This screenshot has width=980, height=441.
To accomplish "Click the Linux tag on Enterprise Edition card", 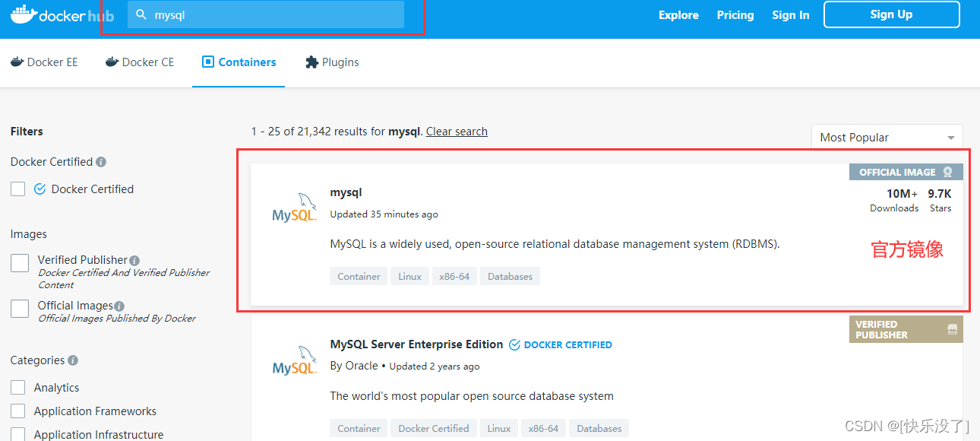I will click(x=499, y=428).
